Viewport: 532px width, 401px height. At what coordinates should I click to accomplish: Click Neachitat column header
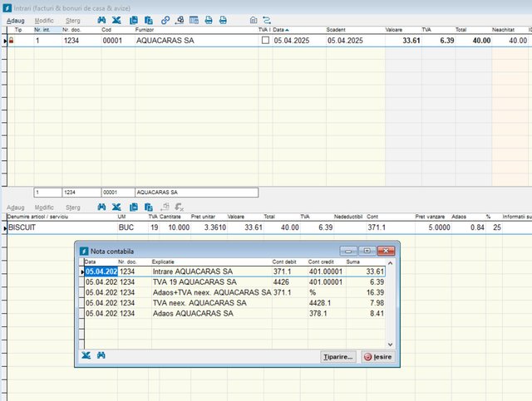504,30
